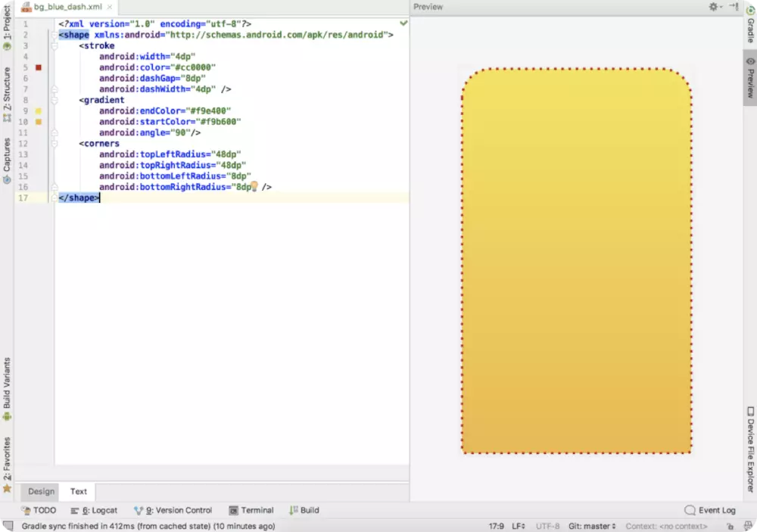Click the shape drawable preview thumbnail
757x532 pixels.
(576, 260)
